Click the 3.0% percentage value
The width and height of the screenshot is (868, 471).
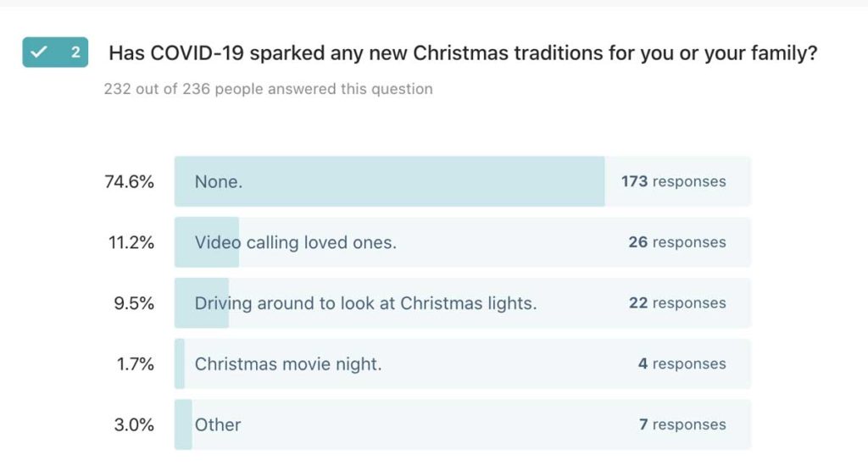[x=133, y=425]
